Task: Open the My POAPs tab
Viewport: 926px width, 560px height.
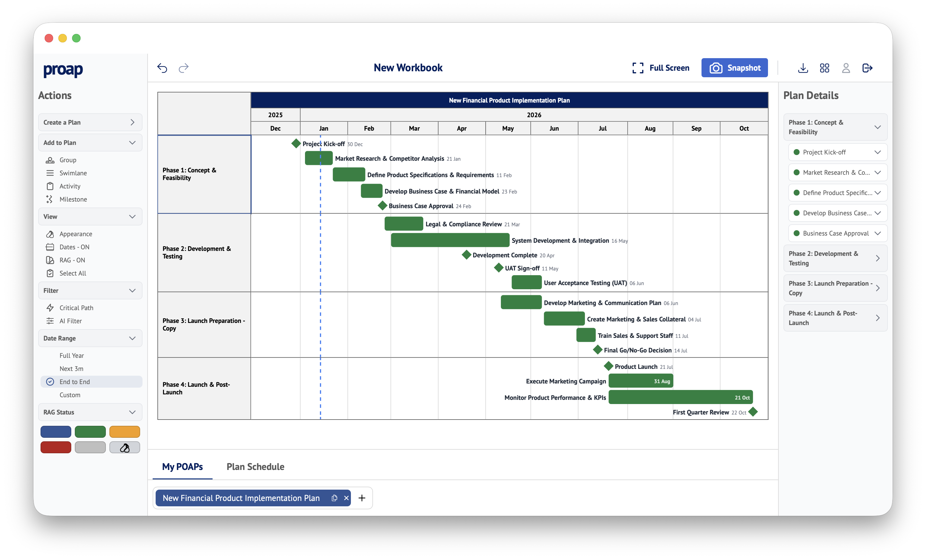Action: point(182,466)
